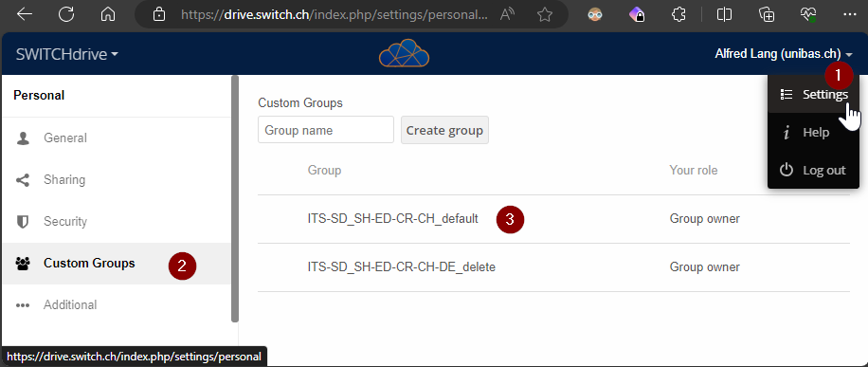Open group ITS-SD_SH-ED-CR-CH_default

click(x=393, y=219)
